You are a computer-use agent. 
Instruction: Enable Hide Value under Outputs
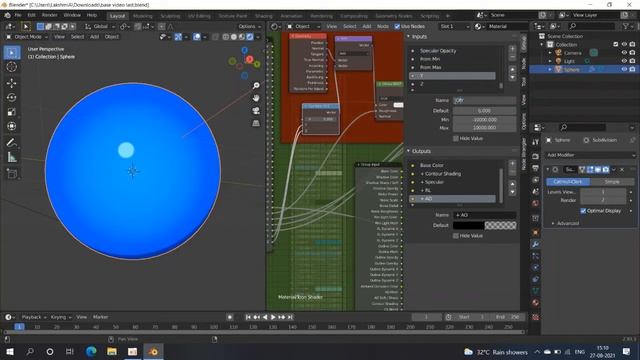tap(456, 236)
